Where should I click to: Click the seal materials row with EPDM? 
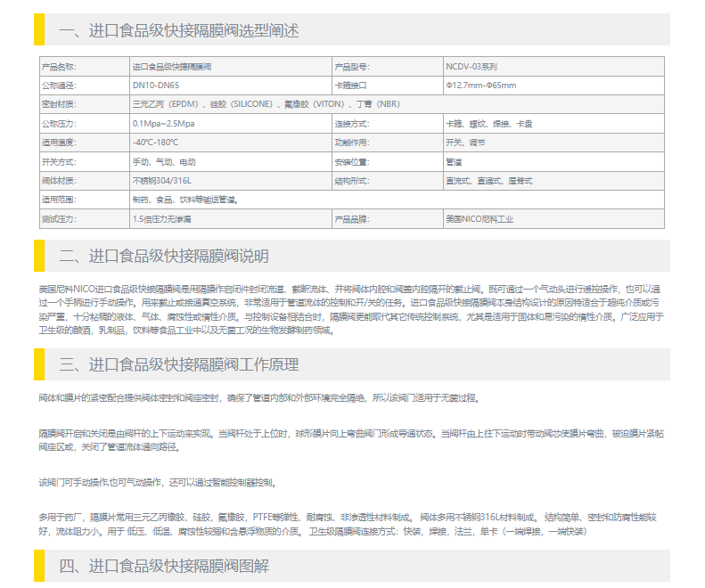tap(266, 104)
